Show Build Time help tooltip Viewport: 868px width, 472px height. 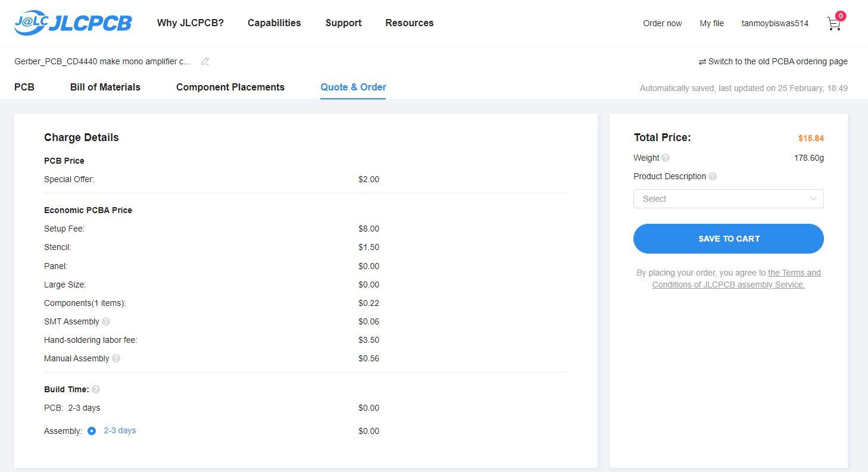[96, 389]
